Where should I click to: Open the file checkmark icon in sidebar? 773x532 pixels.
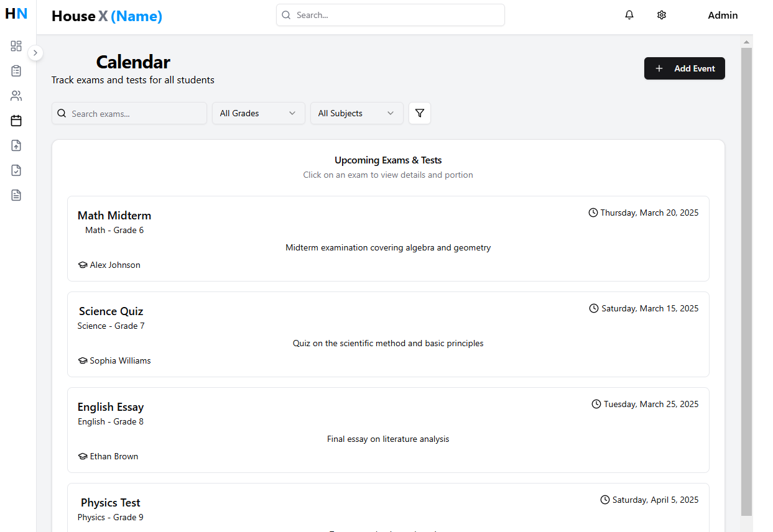click(16, 170)
